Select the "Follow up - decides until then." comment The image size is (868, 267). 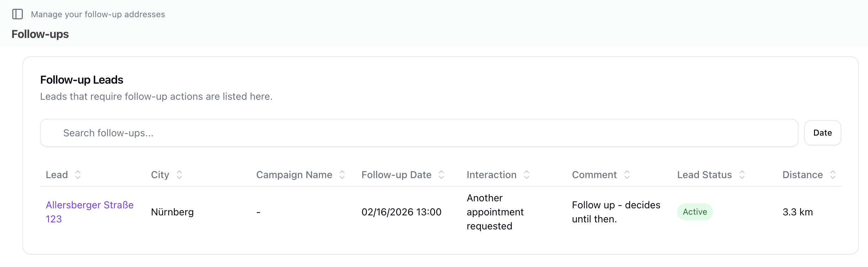(616, 212)
